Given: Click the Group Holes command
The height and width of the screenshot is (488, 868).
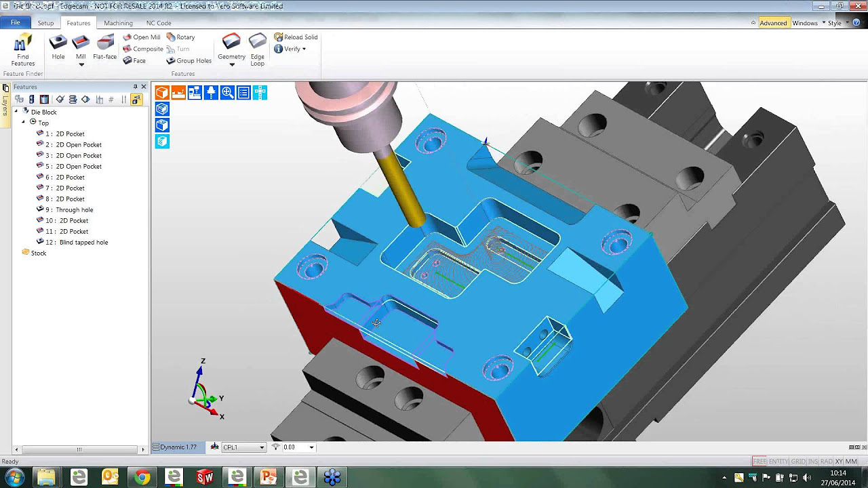Looking at the screenshot, I should [x=189, y=60].
